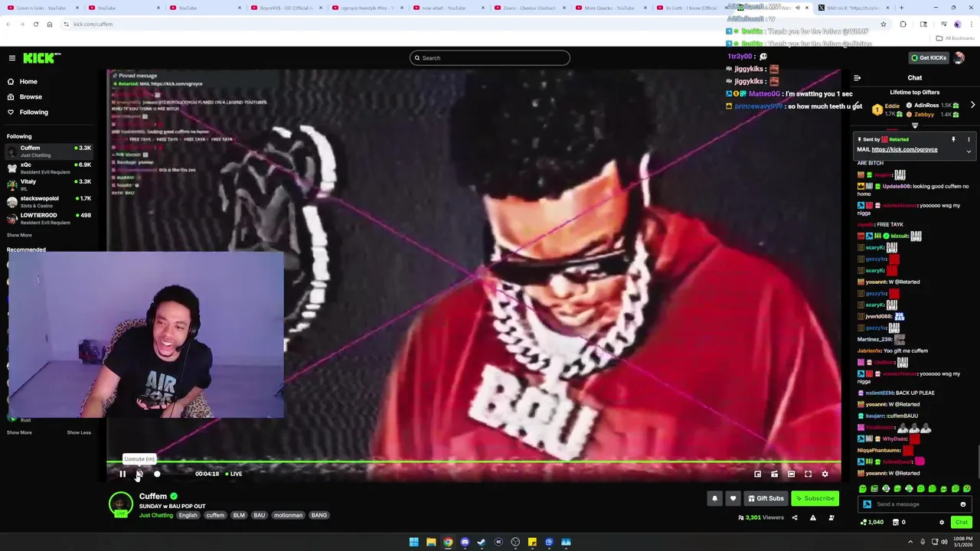Image resolution: width=980 pixels, height=551 pixels.
Task: Adjust the player volume slider knob
Action: pyautogui.click(x=157, y=474)
